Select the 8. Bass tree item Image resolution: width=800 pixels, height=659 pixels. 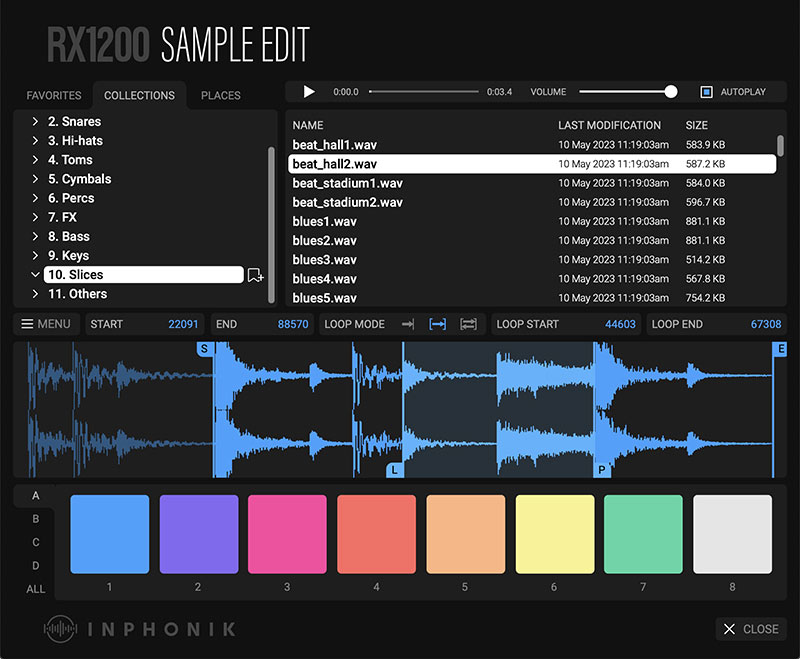click(x=69, y=236)
